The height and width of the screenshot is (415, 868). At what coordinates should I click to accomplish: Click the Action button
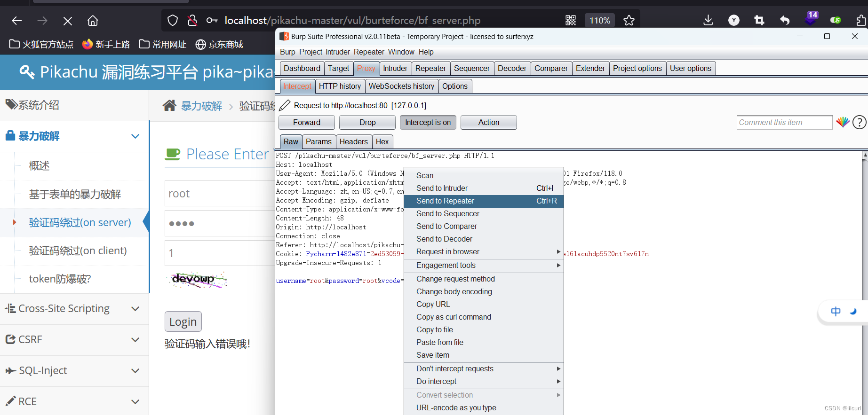coord(489,122)
